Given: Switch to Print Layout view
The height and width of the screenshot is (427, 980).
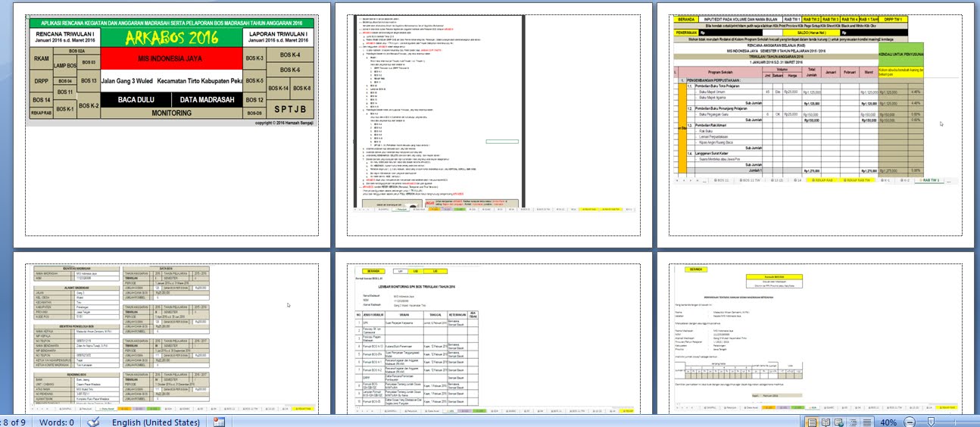Looking at the screenshot, I should pyautogui.click(x=812, y=422).
